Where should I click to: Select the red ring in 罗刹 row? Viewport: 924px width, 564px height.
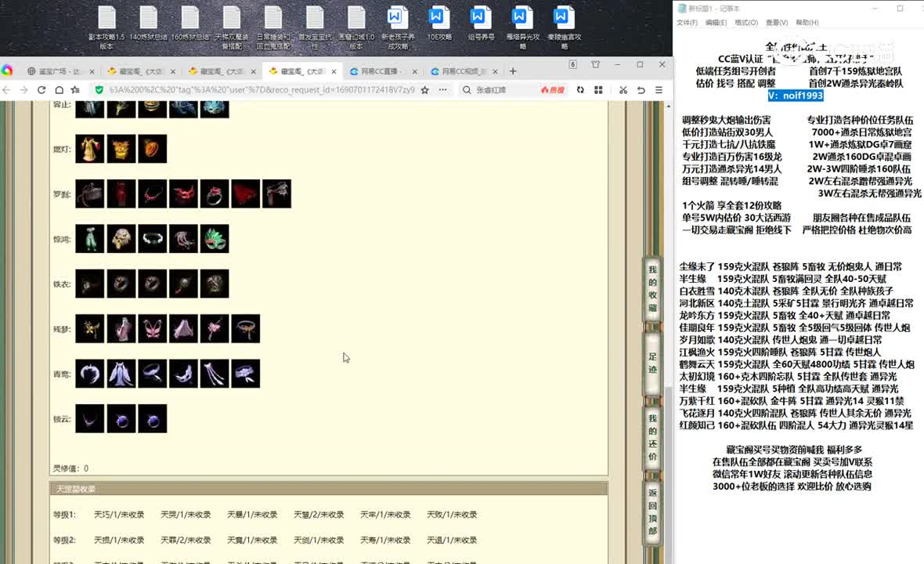[x=215, y=194]
